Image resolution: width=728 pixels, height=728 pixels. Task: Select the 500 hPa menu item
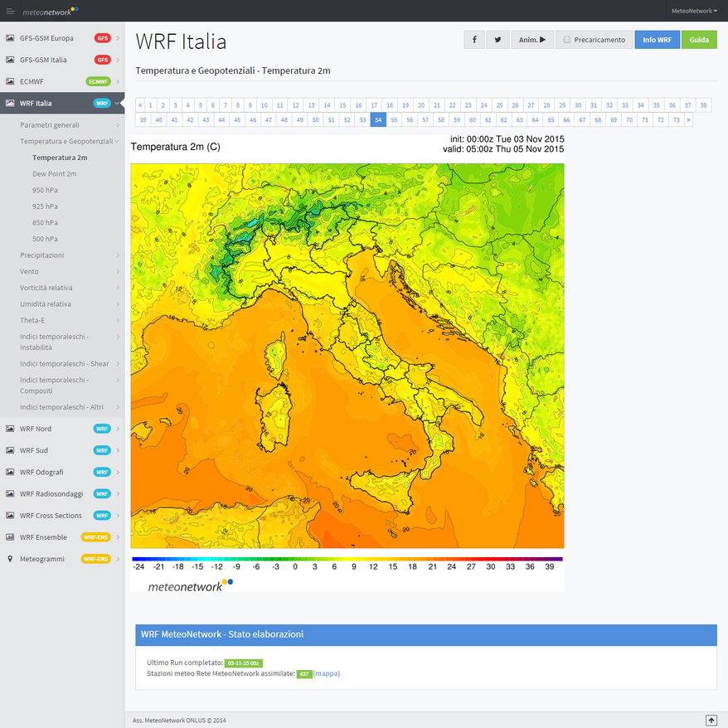point(45,239)
